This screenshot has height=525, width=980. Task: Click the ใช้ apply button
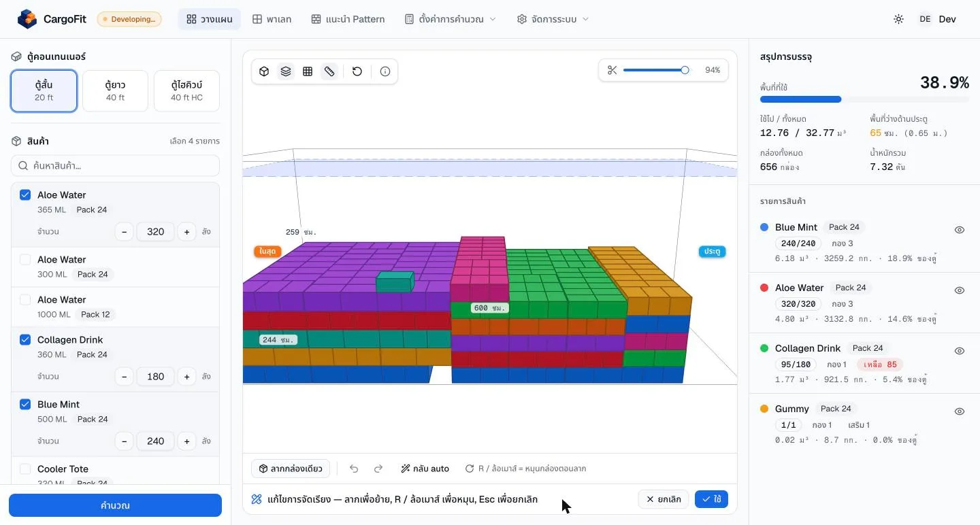pyautogui.click(x=711, y=499)
